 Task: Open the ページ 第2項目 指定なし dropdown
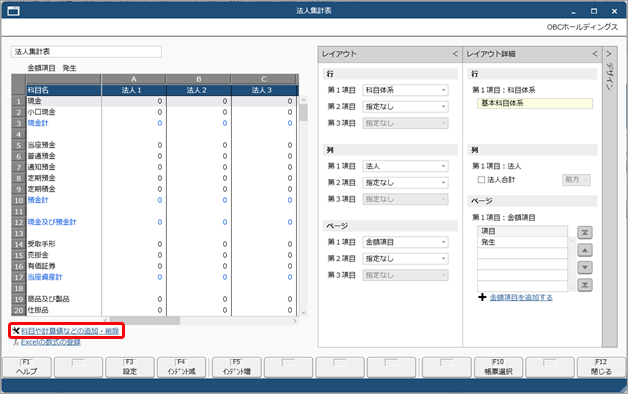point(405,259)
